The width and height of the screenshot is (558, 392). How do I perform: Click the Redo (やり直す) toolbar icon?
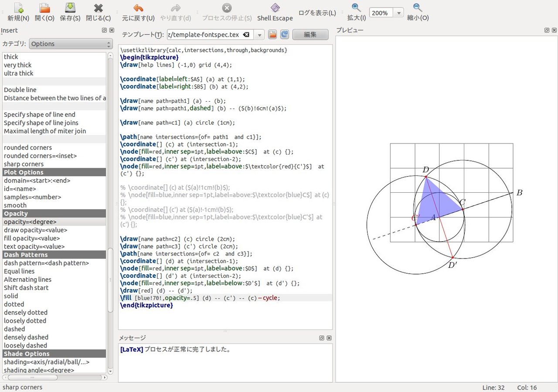point(175,8)
